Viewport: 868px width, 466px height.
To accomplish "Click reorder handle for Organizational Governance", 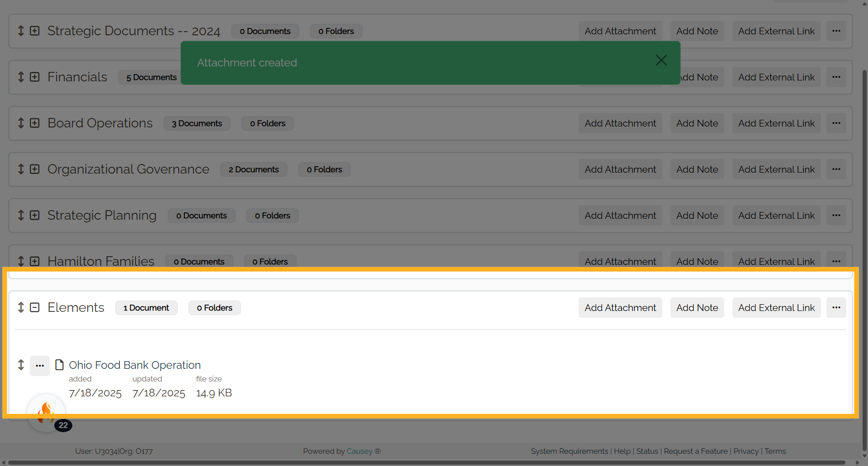I will pos(21,169).
